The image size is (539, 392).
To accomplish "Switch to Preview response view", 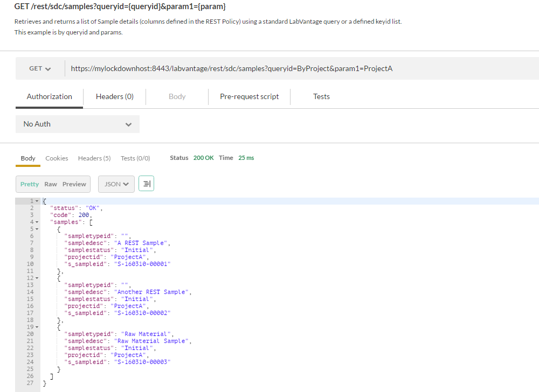I will (74, 184).
